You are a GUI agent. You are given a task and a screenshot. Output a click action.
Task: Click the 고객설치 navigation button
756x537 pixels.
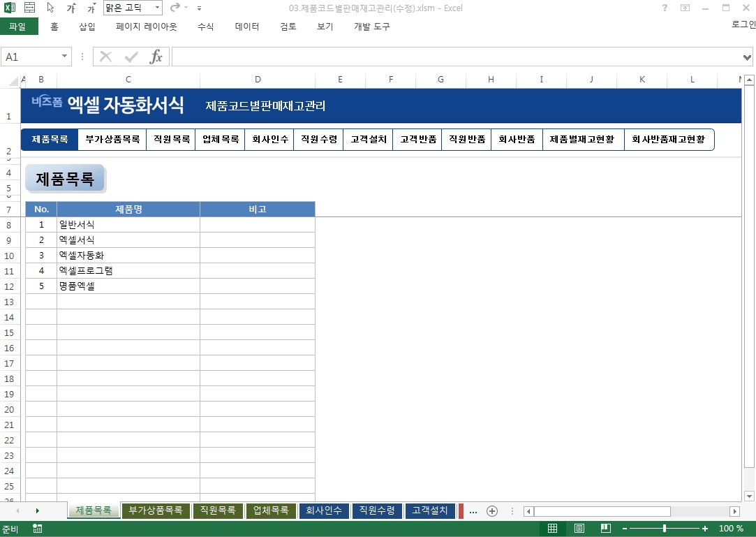(x=369, y=140)
